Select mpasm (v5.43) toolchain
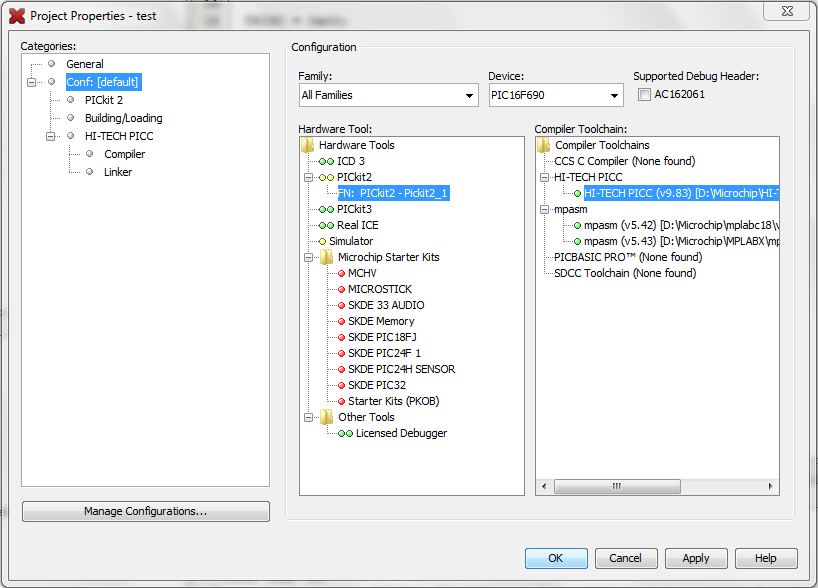Image resolution: width=818 pixels, height=588 pixels. click(681, 241)
